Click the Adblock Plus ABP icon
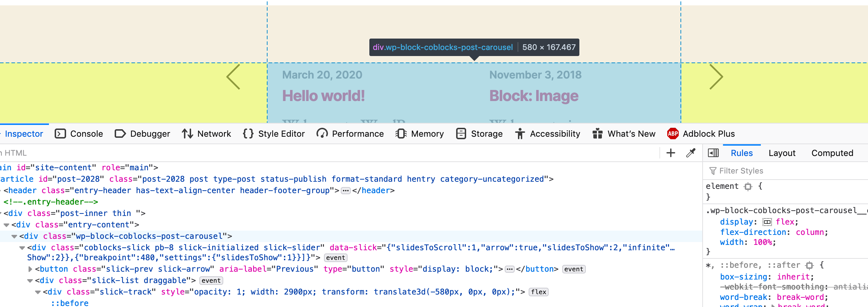This screenshot has width=868, height=307. coord(673,134)
